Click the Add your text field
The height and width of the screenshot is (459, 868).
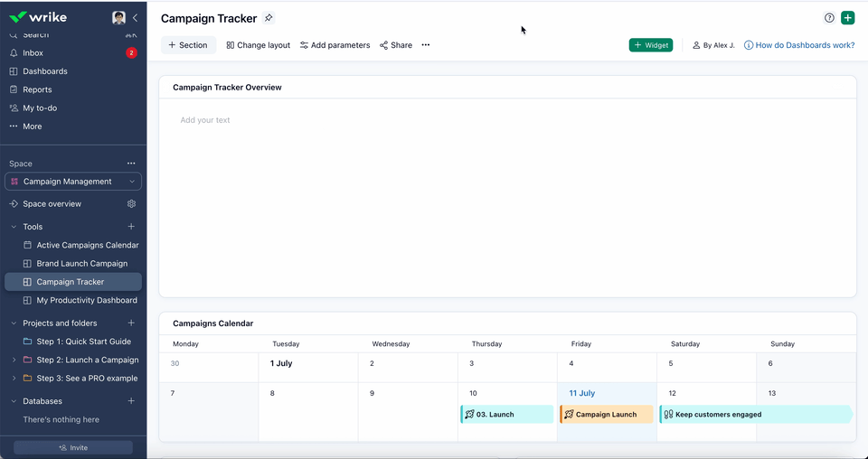(x=205, y=120)
